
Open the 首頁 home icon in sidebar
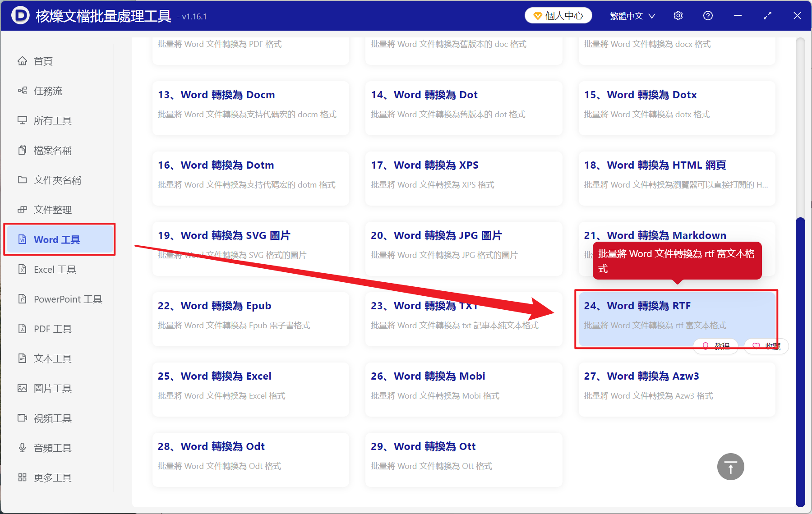tap(23, 61)
